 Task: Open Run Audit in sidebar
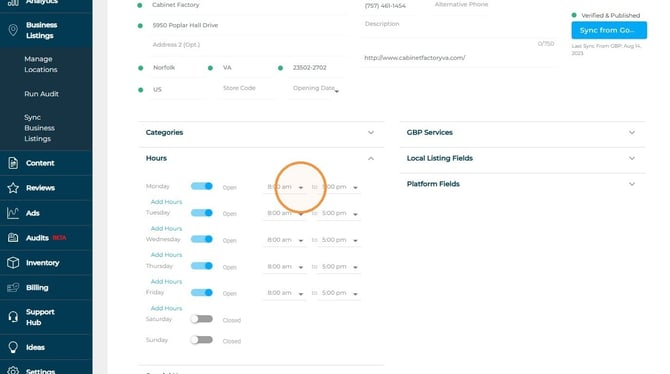pyautogui.click(x=41, y=94)
